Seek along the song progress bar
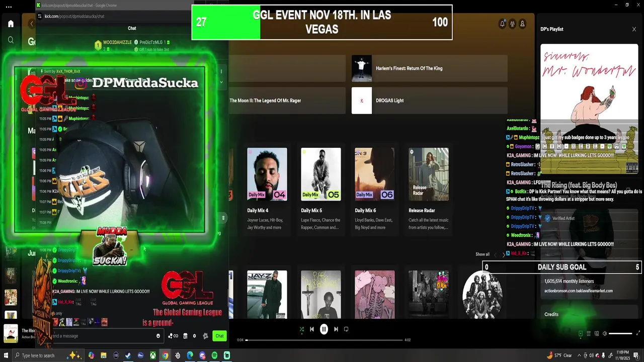644x362 pixels. [325, 340]
